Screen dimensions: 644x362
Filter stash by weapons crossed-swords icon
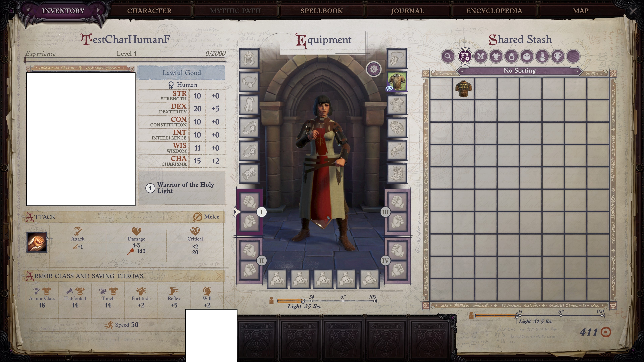pyautogui.click(x=480, y=56)
